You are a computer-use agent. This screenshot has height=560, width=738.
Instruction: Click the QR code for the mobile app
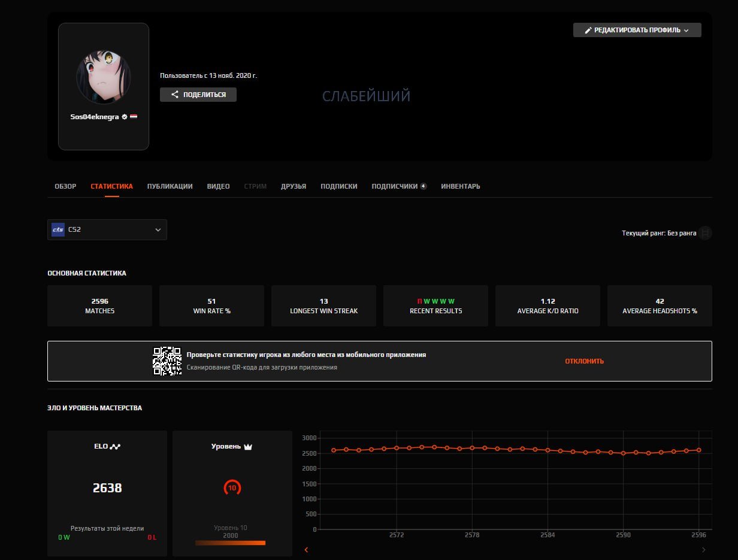click(167, 360)
